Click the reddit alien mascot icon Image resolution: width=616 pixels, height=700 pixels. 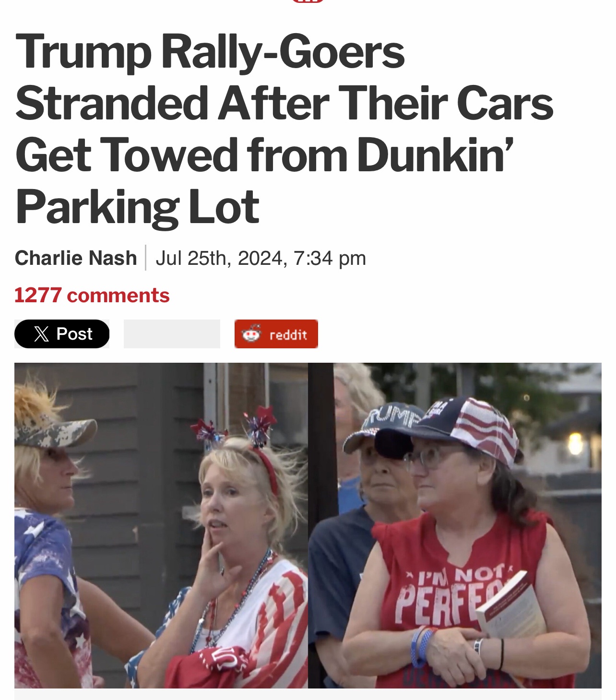(251, 333)
